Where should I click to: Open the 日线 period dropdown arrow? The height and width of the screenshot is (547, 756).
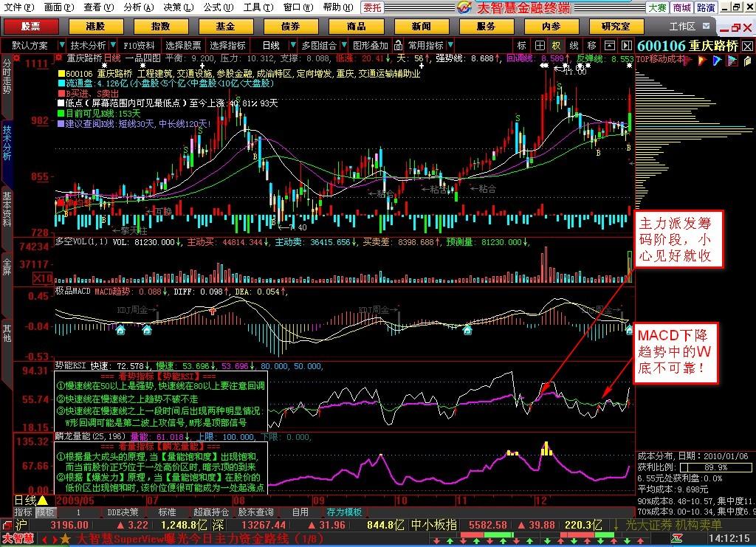[x=292, y=45]
